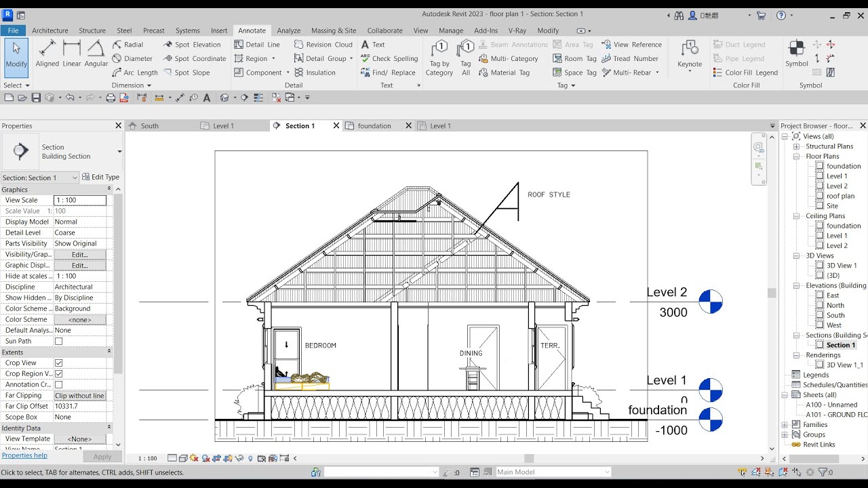The image size is (868, 488).
Task: Uncheck the Crop Region Visible checkbox
Action: coord(58,374)
